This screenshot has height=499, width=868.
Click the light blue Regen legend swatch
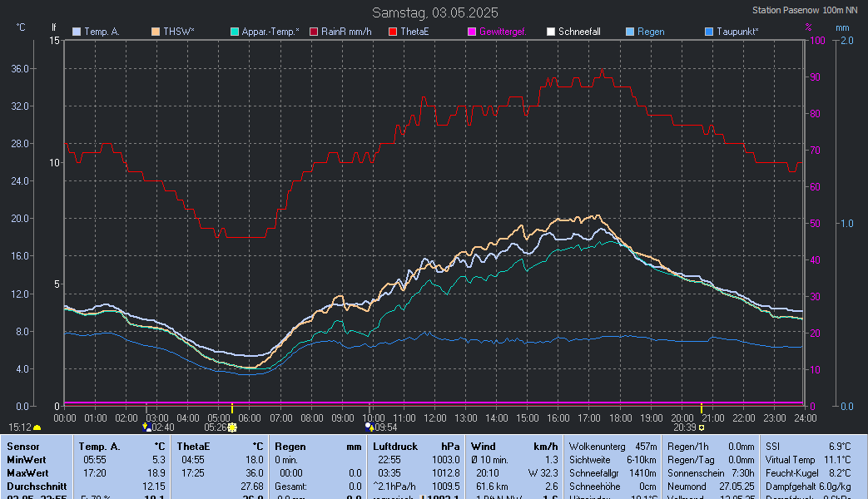point(630,32)
